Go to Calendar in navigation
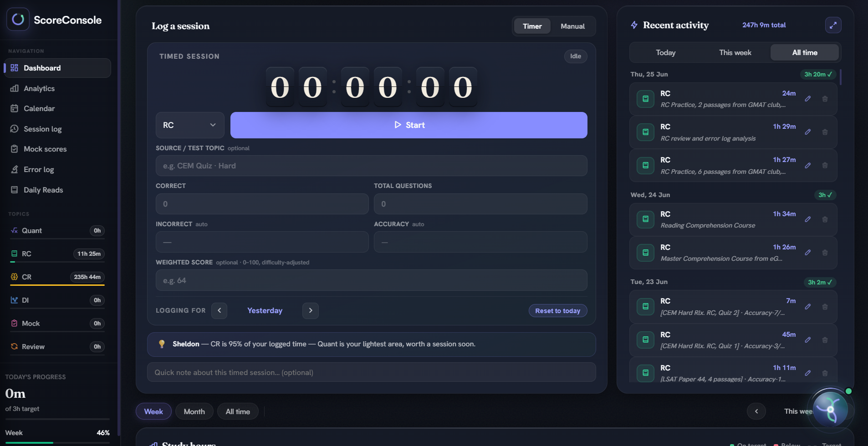Viewport: 868px width, 446px height. [x=57, y=108]
